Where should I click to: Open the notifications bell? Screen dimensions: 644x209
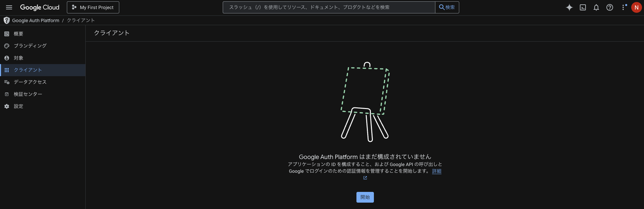point(596,7)
